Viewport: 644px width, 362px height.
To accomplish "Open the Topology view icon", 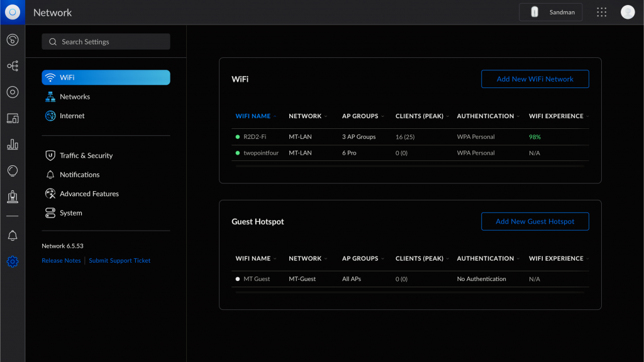I will tap(13, 66).
